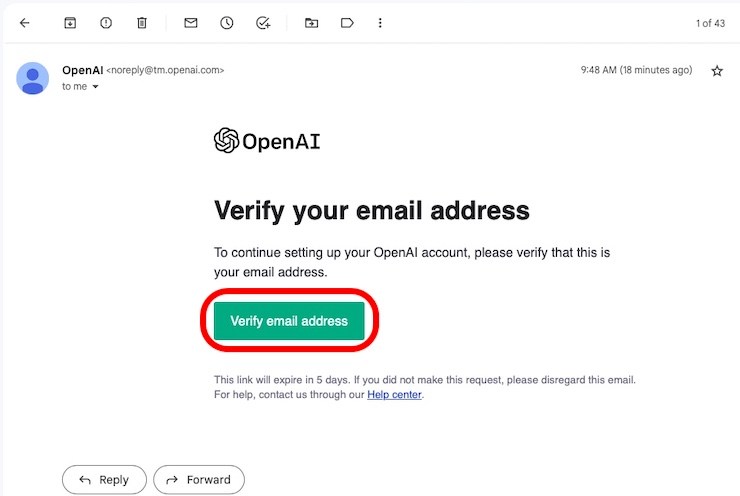Expand recipient details next to 'to me'
The height and width of the screenshot is (496, 740).
[95, 86]
